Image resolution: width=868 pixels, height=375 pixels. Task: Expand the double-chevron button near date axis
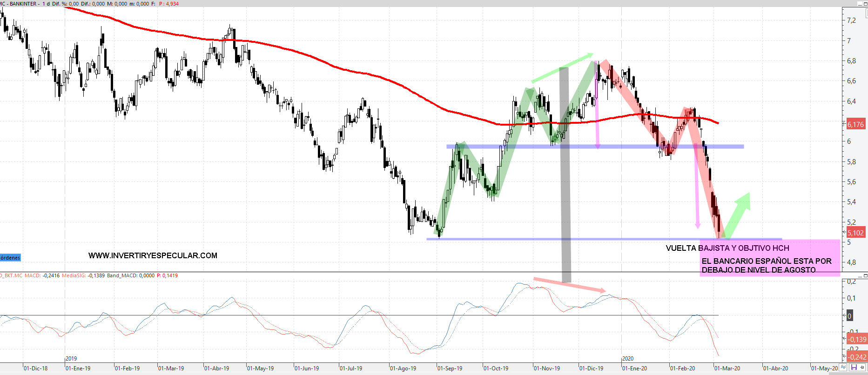[843, 368]
